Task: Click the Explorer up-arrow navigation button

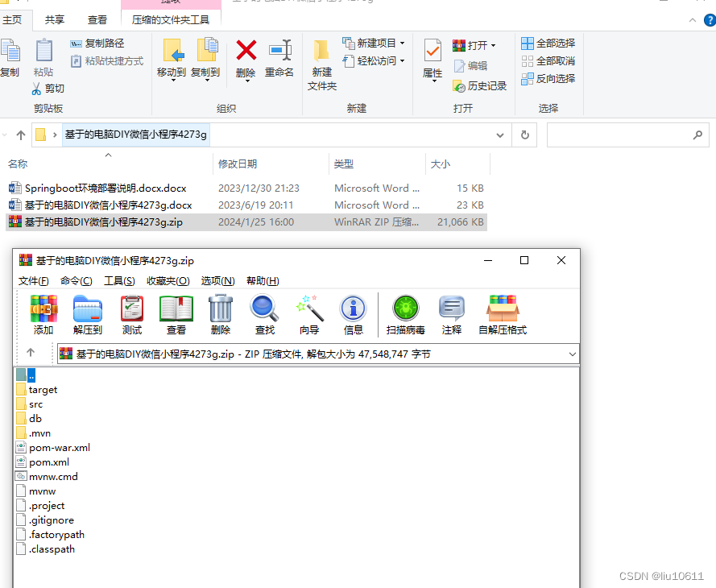Action: [21, 135]
